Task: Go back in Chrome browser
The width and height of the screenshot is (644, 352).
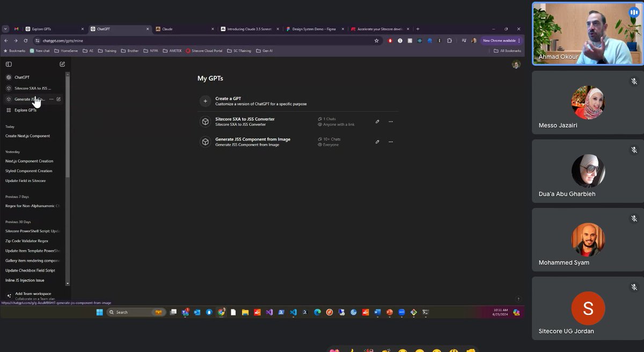Action: (6, 40)
